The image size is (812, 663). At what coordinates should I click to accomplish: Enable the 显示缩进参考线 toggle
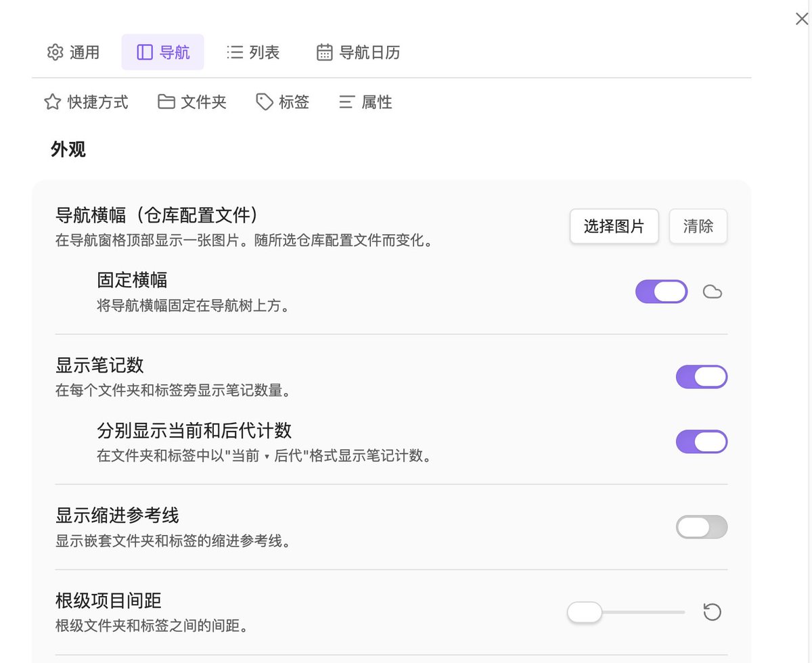pyautogui.click(x=702, y=527)
